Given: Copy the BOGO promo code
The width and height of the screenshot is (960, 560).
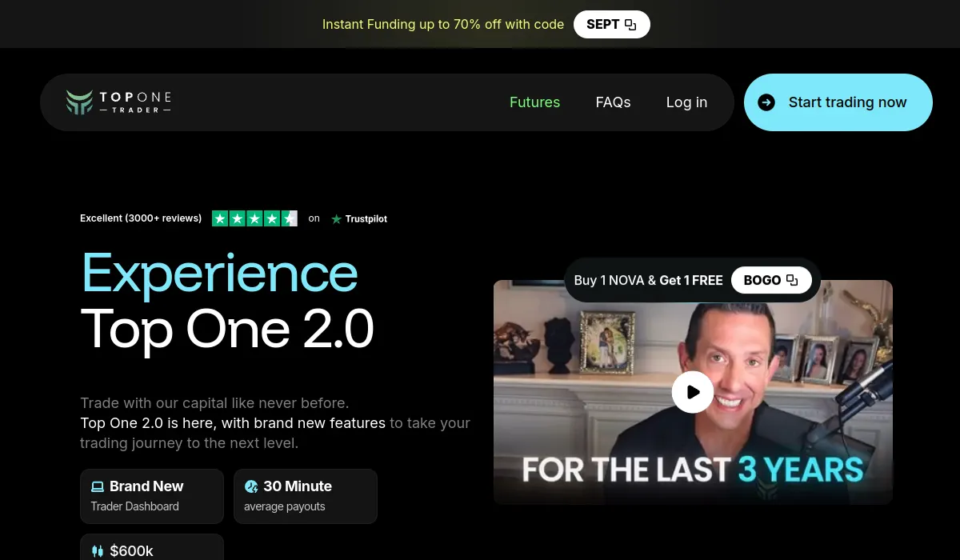Looking at the screenshot, I should (771, 280).
